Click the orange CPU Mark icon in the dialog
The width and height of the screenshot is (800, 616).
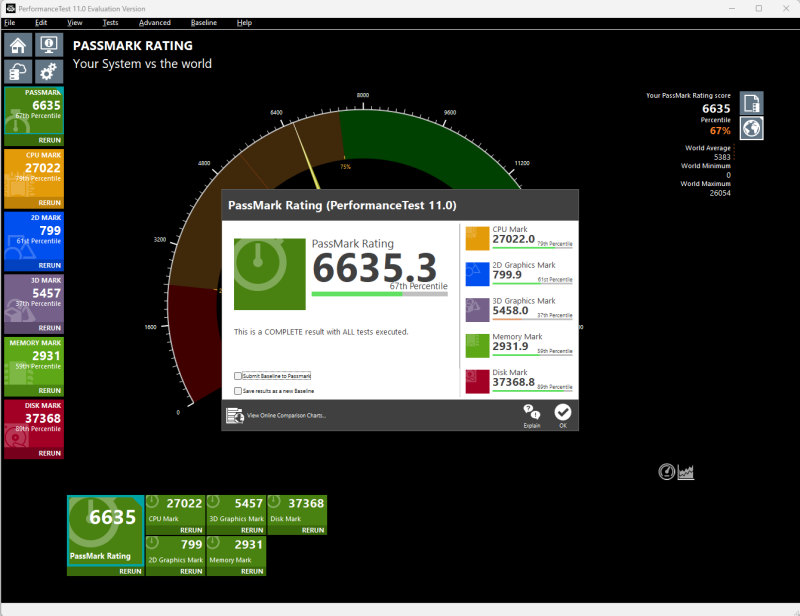(478, 238)
